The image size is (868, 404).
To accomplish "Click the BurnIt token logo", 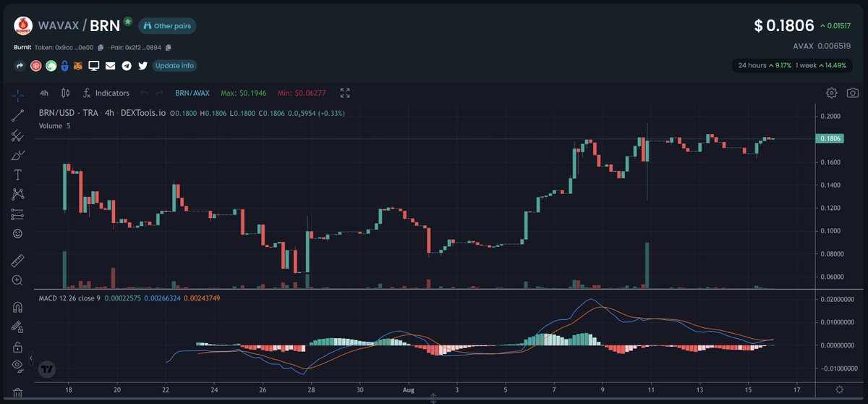I will point(24,26).
